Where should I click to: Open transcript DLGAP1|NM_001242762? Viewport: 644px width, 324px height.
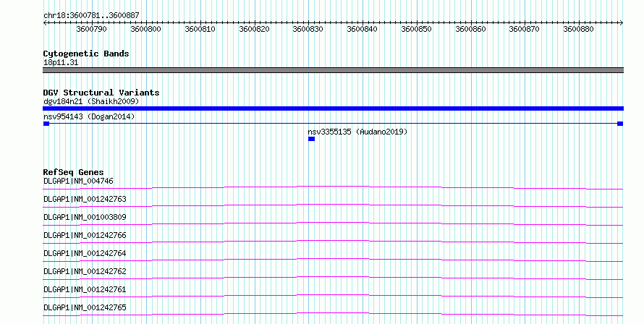point(85,271)
